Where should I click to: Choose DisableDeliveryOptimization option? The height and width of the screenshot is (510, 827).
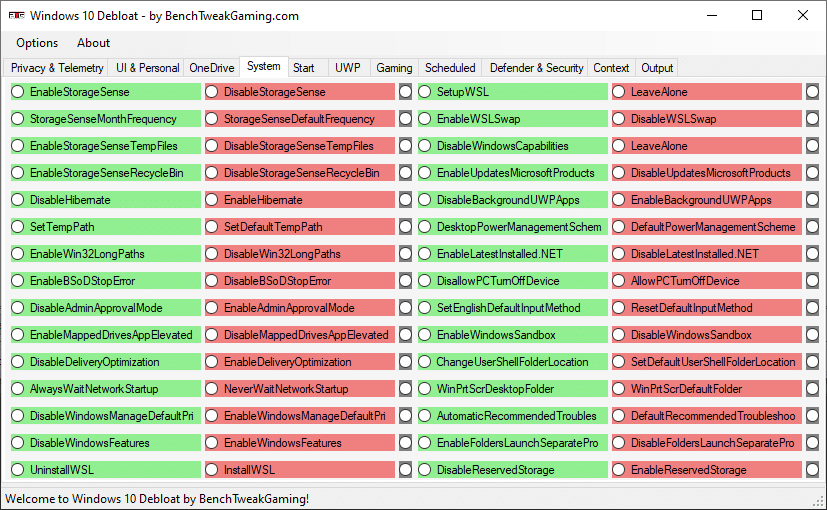click(x=105, y=362)
